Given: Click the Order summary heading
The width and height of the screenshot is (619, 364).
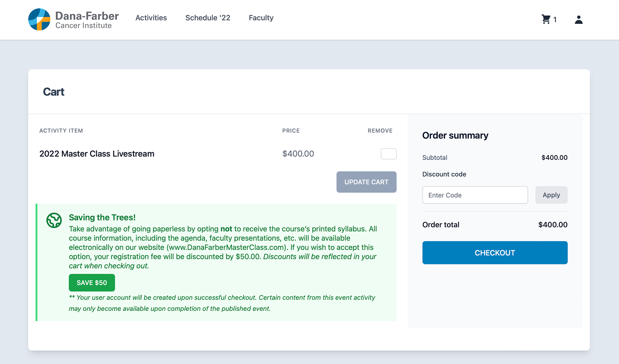Looking at the screenshot, I should tap(455, 135).
